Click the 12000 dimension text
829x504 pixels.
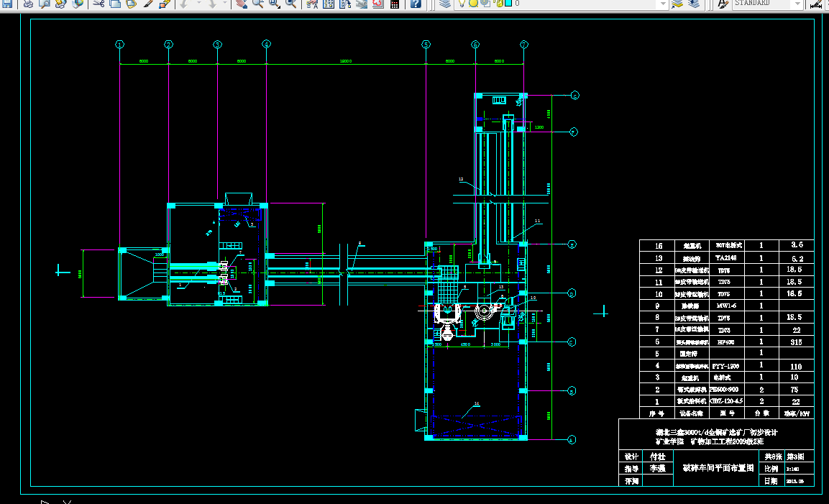(x=346, y=61)
